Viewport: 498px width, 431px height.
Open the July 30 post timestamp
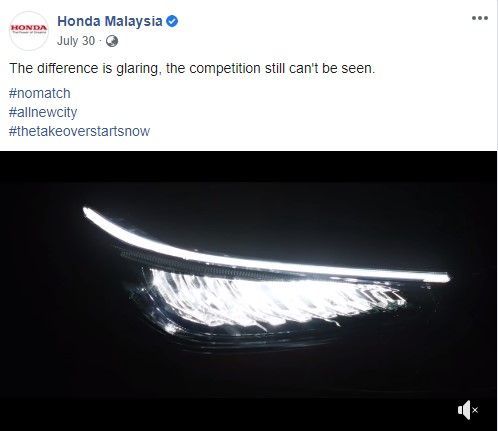[76, 41]
